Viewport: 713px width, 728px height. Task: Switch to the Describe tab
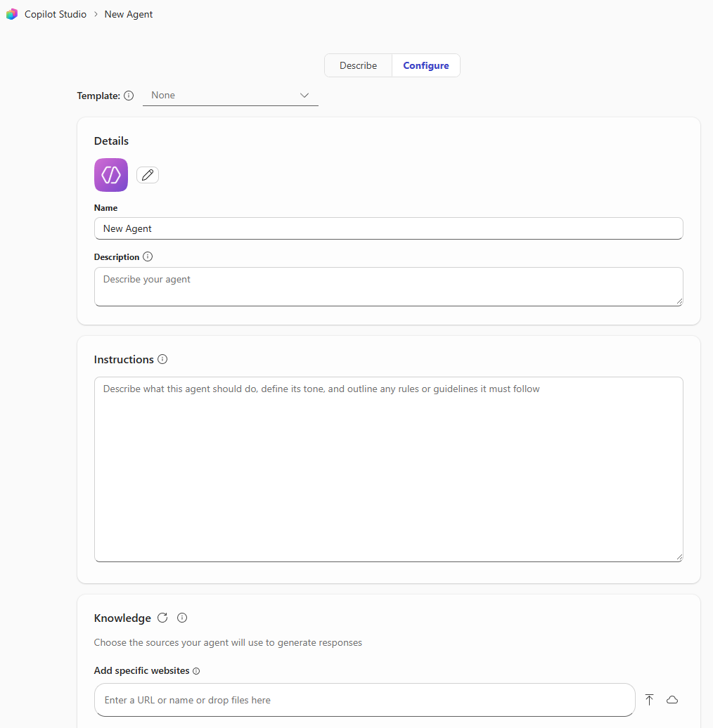tap(358, 65)
